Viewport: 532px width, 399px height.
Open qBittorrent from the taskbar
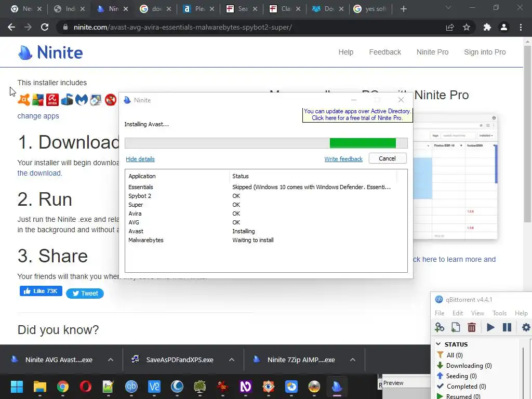[131, 387]
